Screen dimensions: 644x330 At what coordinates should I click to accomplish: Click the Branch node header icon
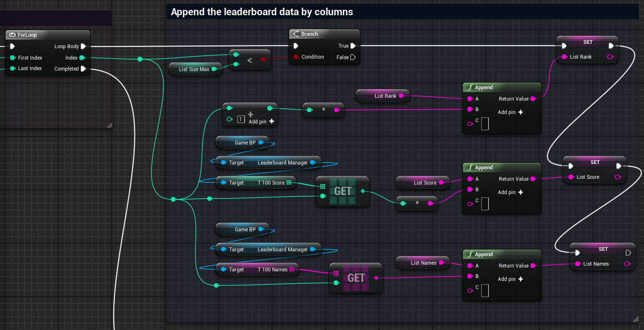click(296, 34)
